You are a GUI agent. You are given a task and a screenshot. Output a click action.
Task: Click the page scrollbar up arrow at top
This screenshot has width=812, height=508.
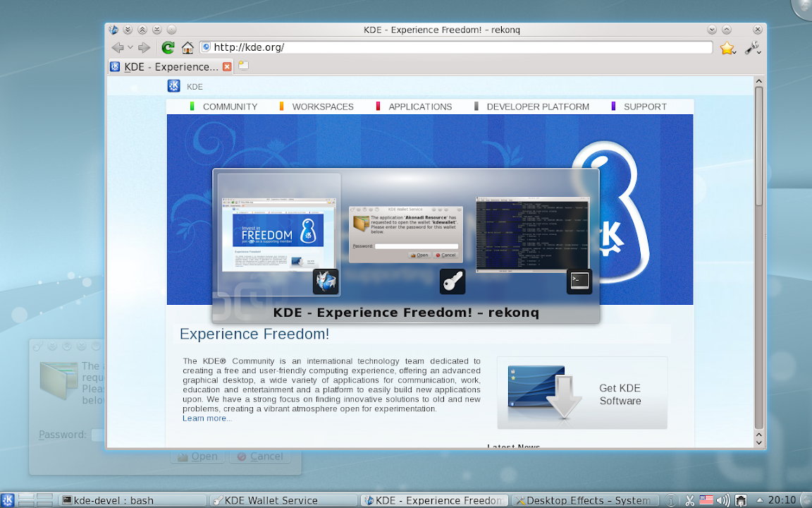pyautogui.click(x=758, y=81)
